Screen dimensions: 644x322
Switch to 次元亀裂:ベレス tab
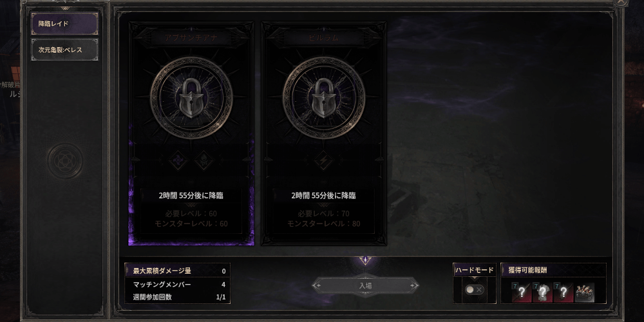point(65,50)
